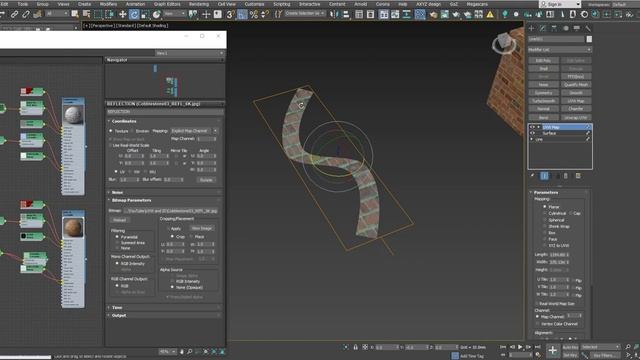Image resolution: width=640 pixels, height=360 pixels.
Task: Toggle Surface modifier visibility eye
Action: point(532,133)
